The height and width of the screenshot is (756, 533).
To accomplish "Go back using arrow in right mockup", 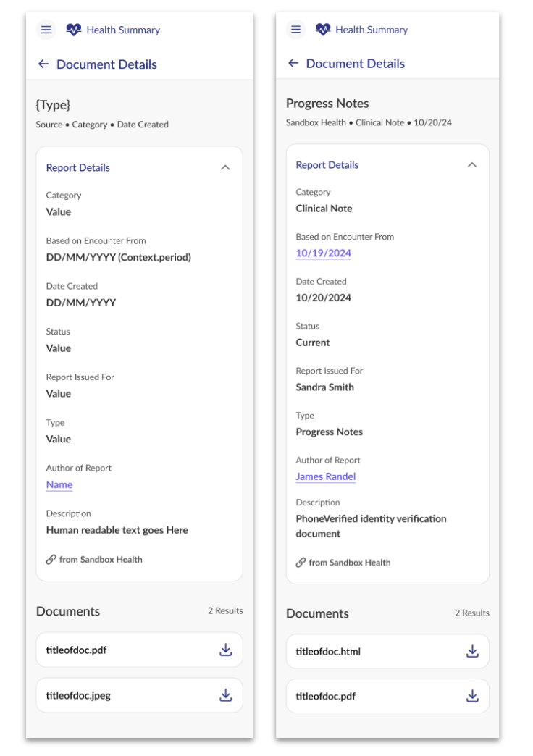I will 293,63.
